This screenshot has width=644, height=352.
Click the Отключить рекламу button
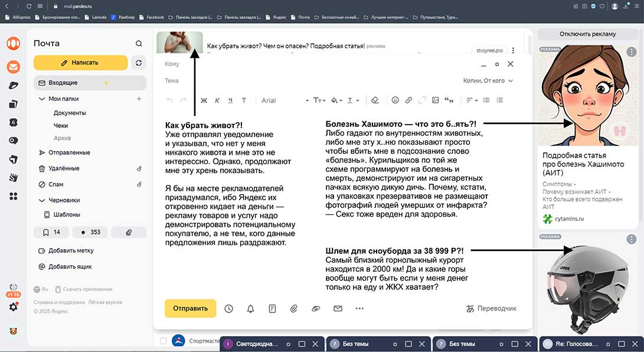pyautogui.click(x=587, y=34)
